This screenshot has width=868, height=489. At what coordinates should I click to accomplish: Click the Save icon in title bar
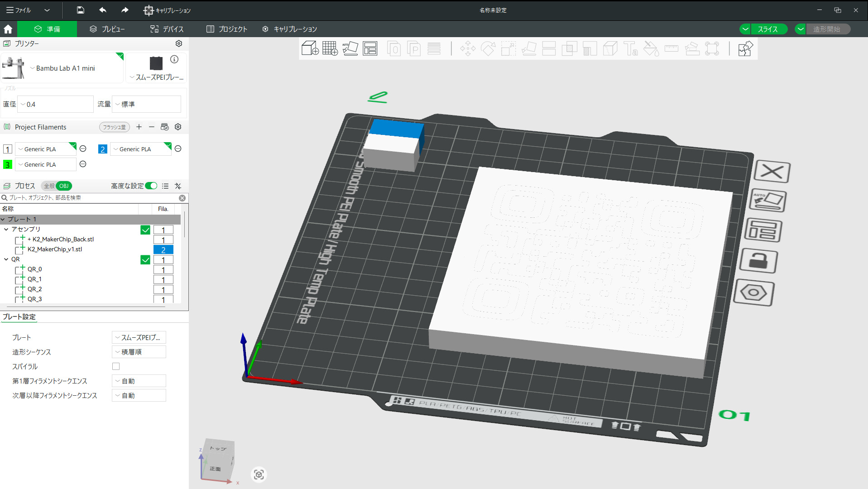pyautogui.click(x=80, y=10)
